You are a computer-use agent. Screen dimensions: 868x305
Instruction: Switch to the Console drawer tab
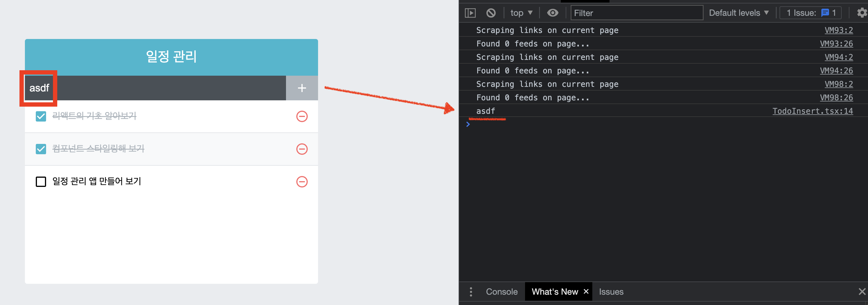click(501, 292)
